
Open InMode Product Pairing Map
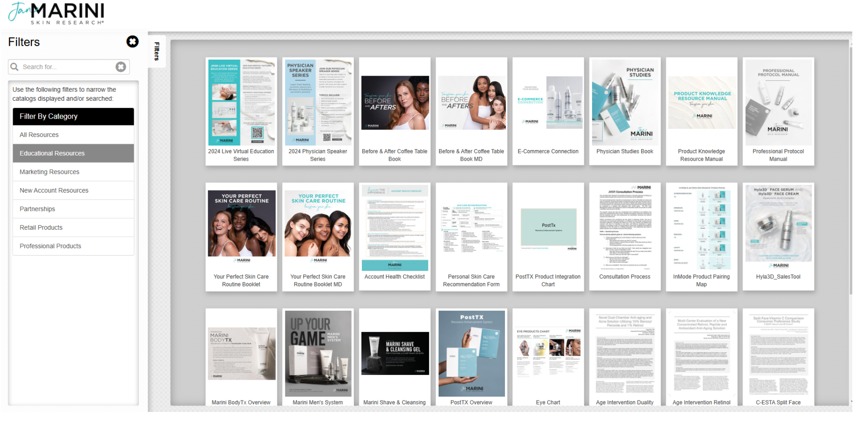click(x=702, y=237)
